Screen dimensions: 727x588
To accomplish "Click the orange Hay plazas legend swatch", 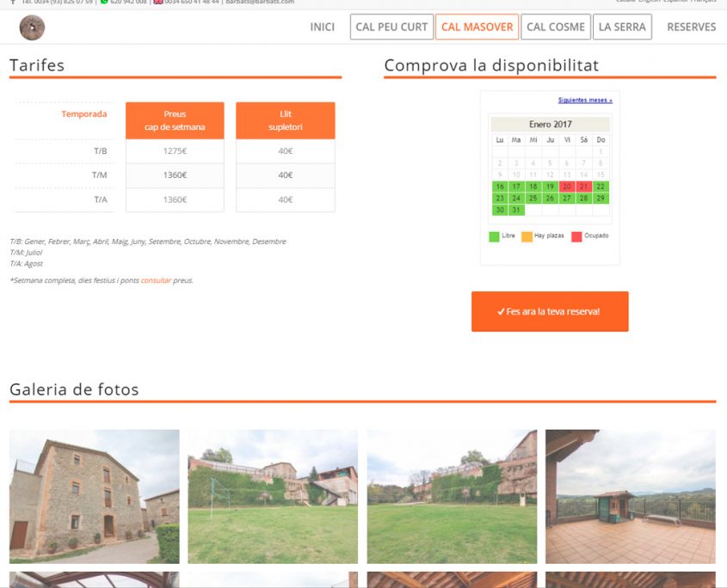I will pos(527,236).
